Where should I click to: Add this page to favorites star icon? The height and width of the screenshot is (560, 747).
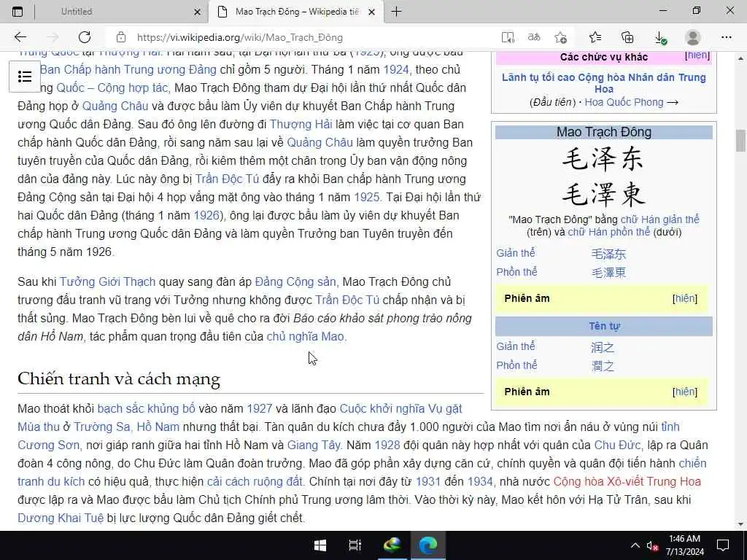[x=561, y=37]
